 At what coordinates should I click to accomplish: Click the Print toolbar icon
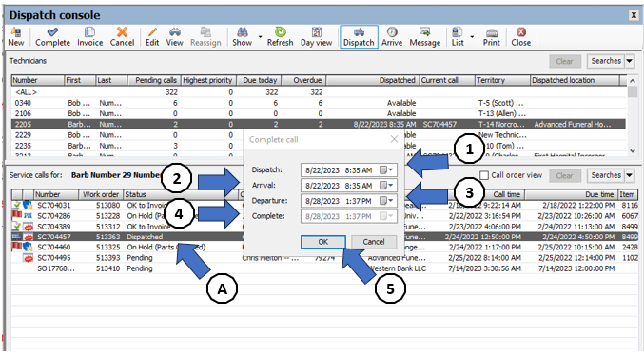click(x=491, y=32)
